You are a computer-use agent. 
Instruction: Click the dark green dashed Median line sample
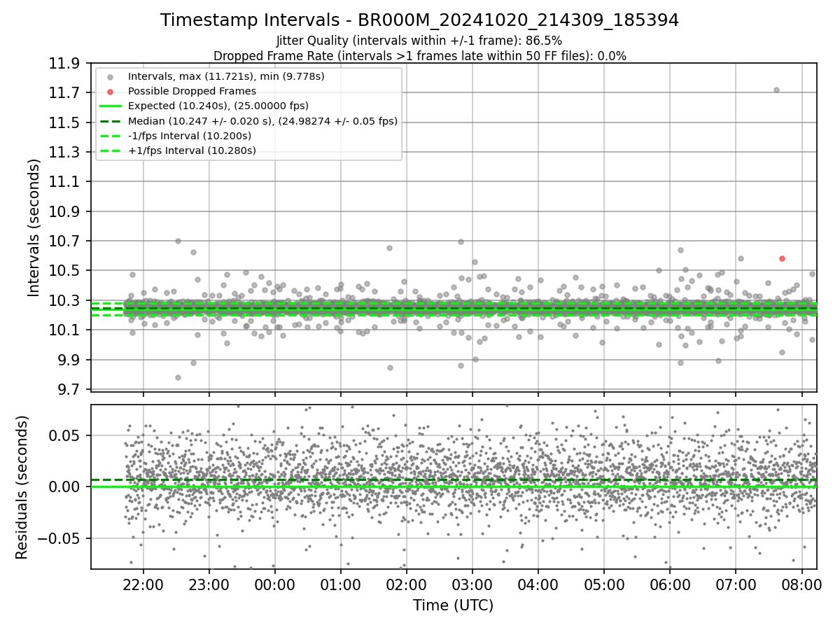pyautogui.click(x=110, y=121)
